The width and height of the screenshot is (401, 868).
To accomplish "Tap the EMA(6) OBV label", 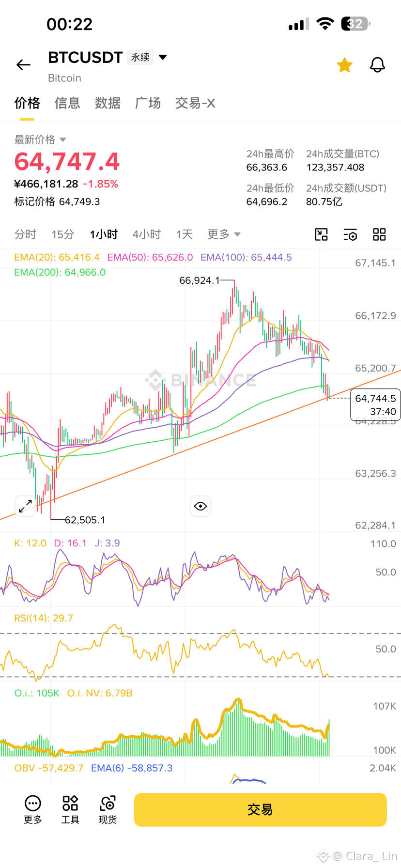I will (x=132, y=768).
